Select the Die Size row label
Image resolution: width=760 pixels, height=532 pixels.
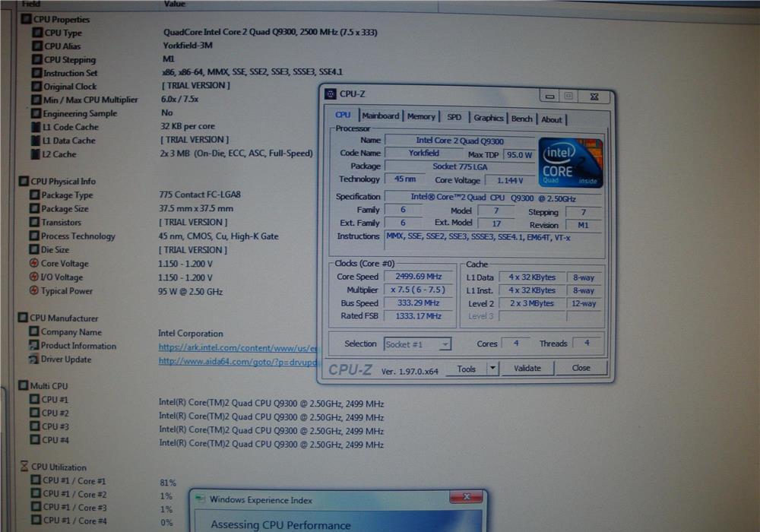click(55, 249)
